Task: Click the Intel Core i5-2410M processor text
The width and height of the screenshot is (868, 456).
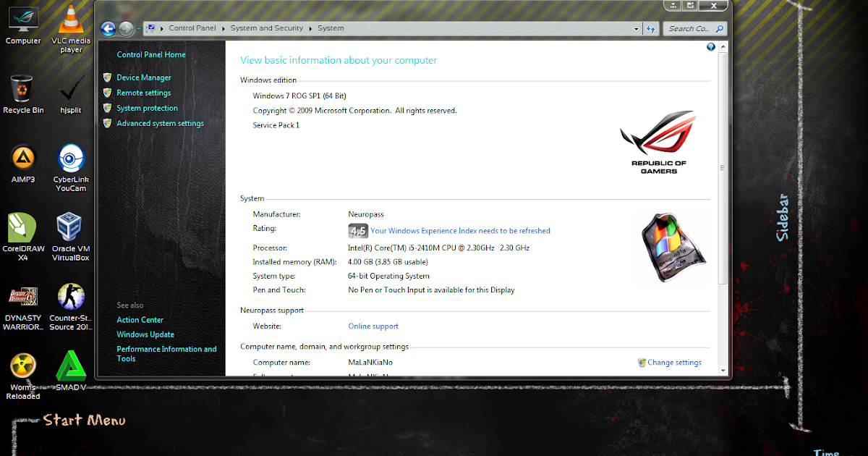Action: click(438, 248)
